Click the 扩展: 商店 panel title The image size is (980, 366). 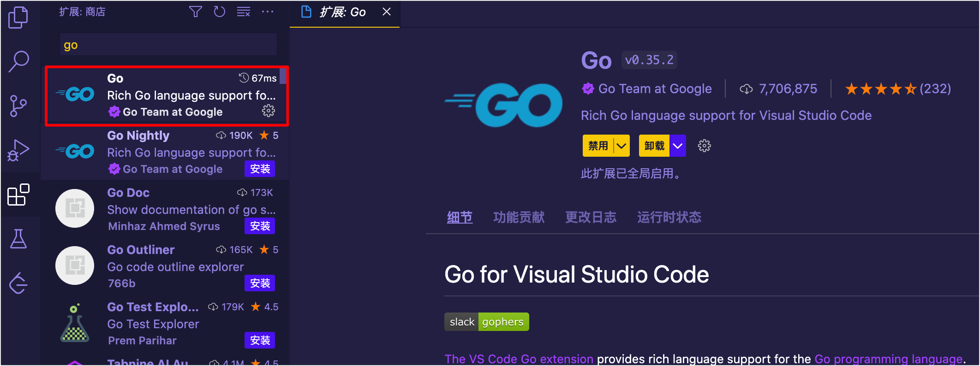tap(82, 12)
